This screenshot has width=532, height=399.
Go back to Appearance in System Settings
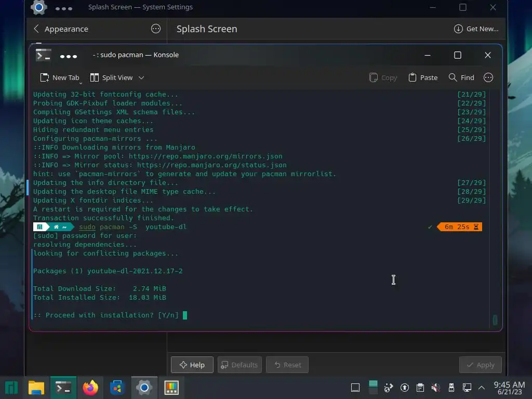(x=61, y=29)
